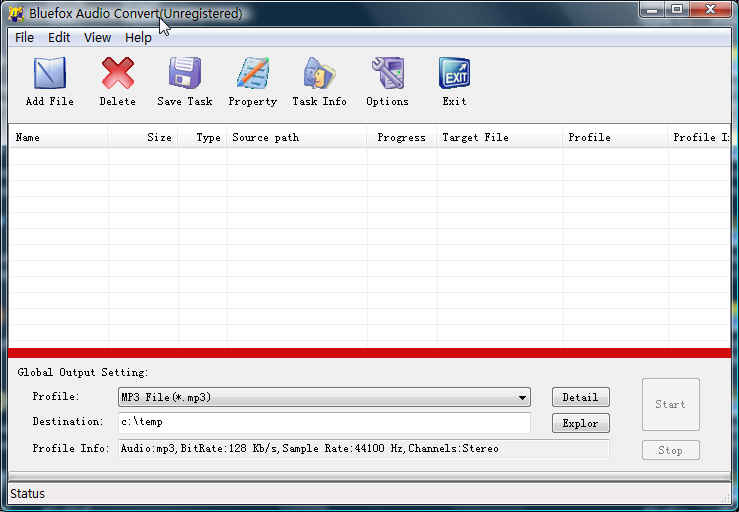This screenshot has width=739, height=512.
Task: Open the Options tool icon
Action: click(x=387, y=73)
